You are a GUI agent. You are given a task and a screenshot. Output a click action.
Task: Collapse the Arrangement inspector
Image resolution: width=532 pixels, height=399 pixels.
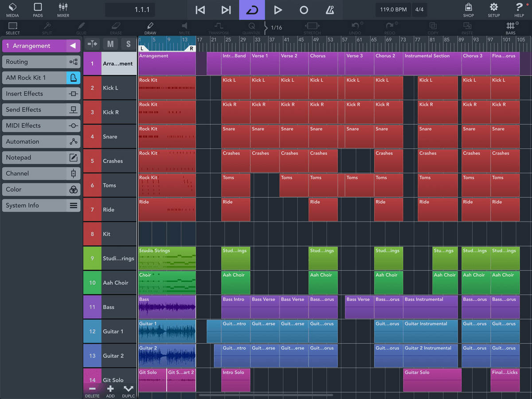coord(74,46)
